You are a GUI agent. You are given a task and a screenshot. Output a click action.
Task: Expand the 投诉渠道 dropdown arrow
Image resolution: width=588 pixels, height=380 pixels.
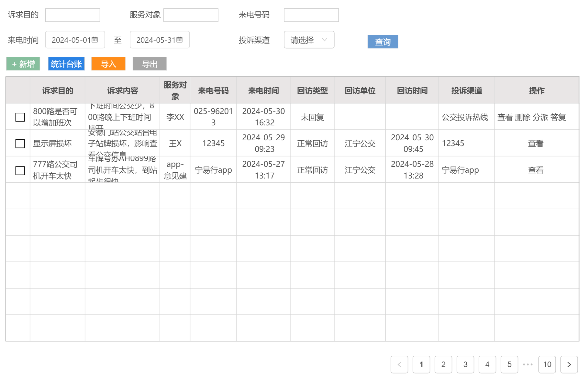tap(325, 40)
